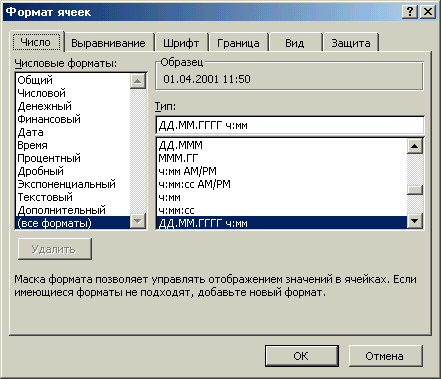Click the Отмена button

pyautogui.click(x=385, y=356)
